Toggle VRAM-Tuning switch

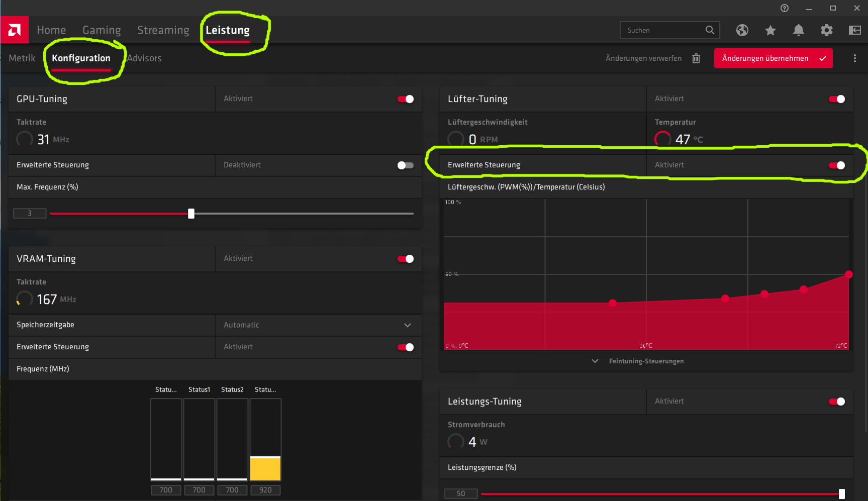(406, 259)
